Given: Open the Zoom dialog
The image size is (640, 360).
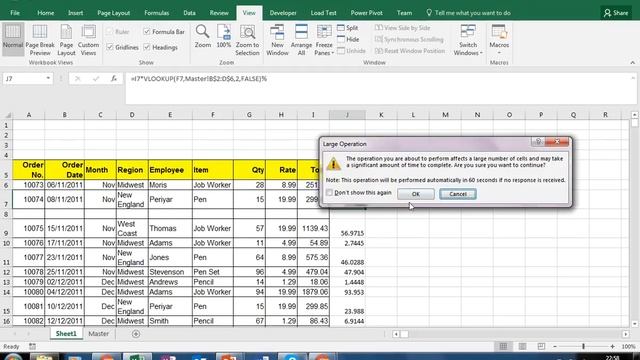Looking at the screenshot, I should pyautogui.click(x=202, y=37).
